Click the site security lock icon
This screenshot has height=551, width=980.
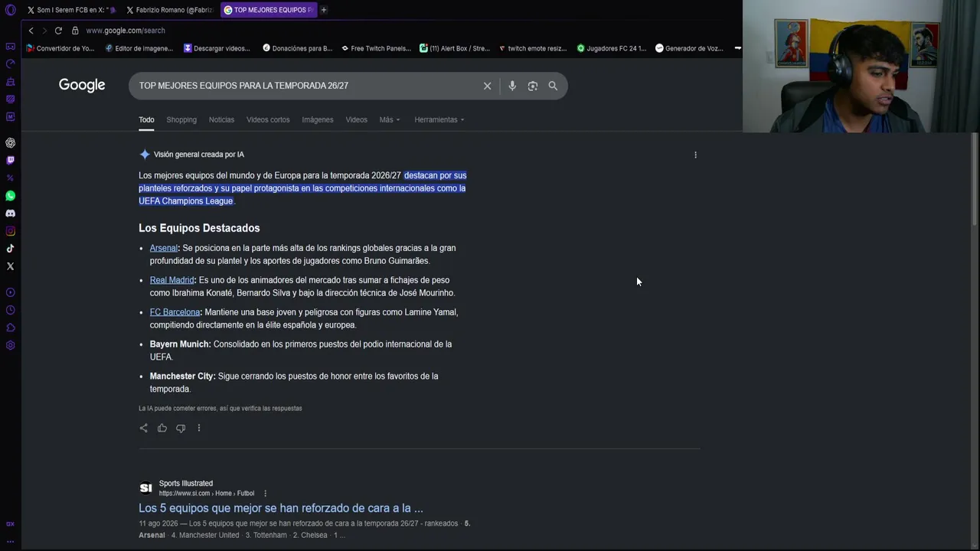tap(75, 31)
